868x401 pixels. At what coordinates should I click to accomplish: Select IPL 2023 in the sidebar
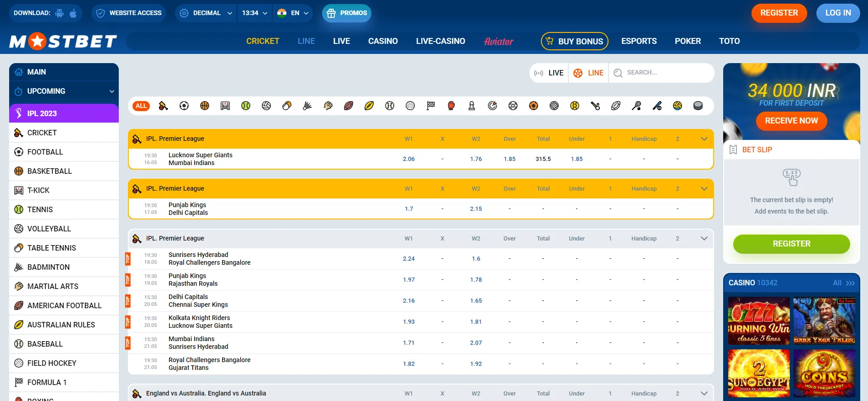click(64, 113)
